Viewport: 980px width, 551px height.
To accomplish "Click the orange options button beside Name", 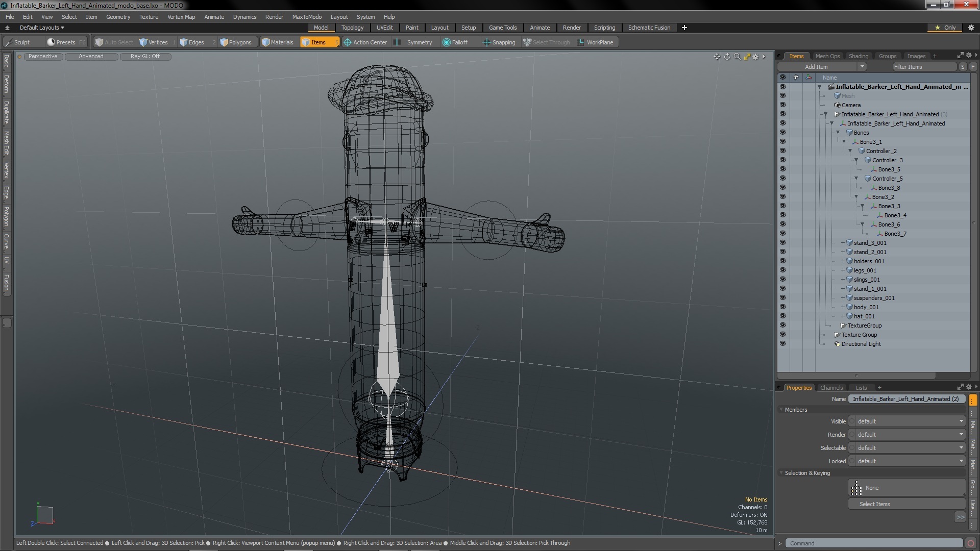I will tap(973, 399).
